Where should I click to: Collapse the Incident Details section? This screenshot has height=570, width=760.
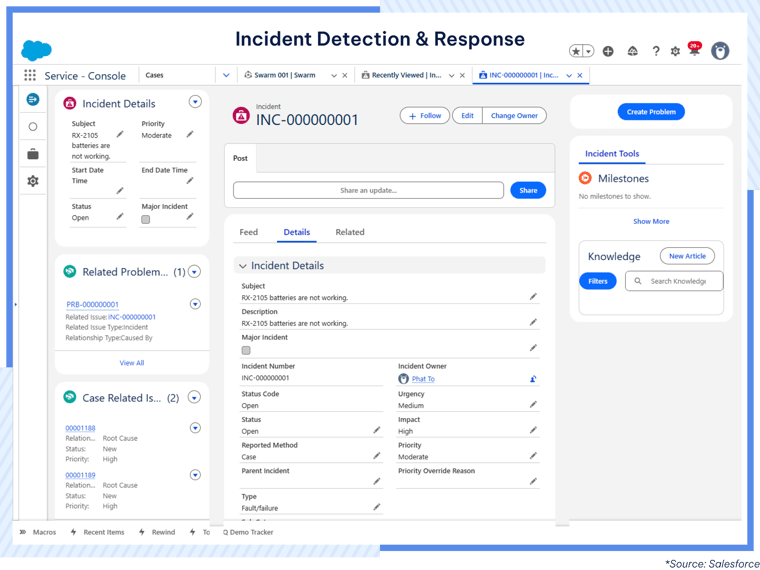coord(243,266)
